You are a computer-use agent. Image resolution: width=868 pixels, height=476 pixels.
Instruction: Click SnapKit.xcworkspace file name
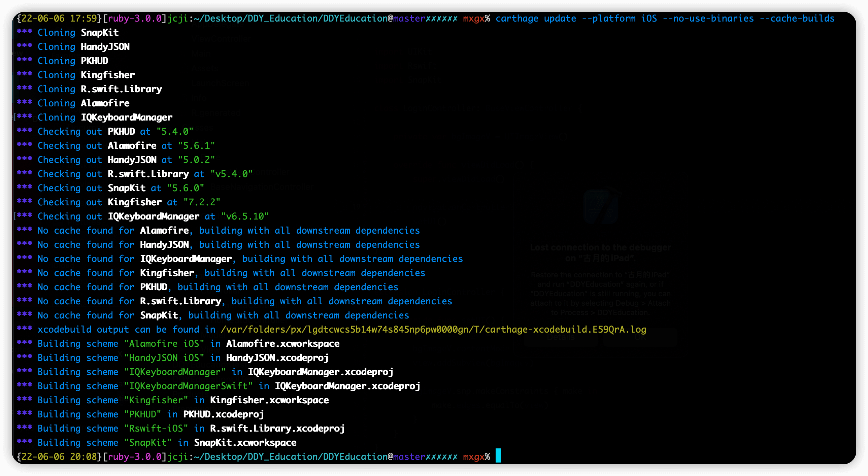[x=245, y=443]
